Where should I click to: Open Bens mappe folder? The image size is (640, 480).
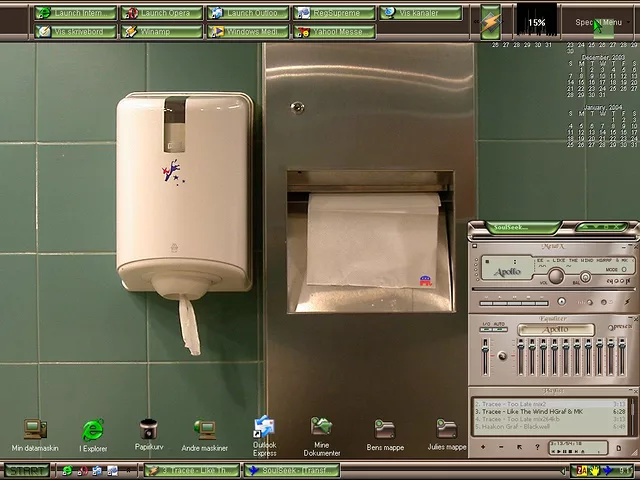tap(384, 431)
